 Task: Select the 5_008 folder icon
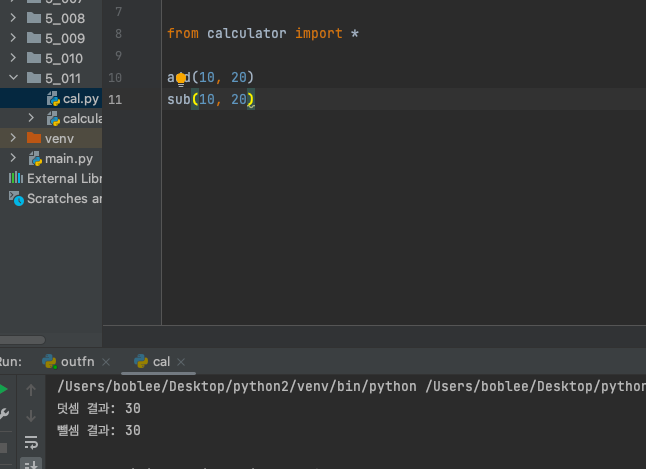point(34,18)
